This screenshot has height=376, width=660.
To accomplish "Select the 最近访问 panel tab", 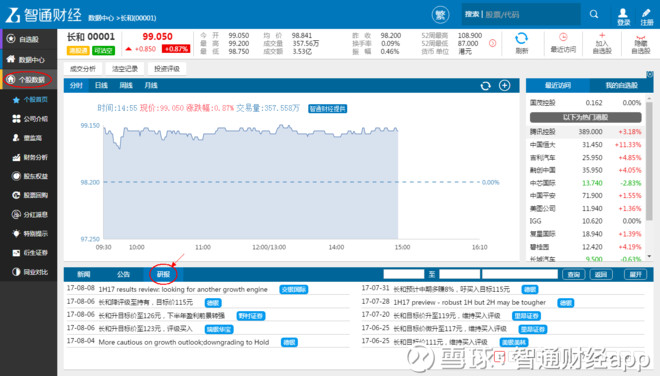I will 558,85.
